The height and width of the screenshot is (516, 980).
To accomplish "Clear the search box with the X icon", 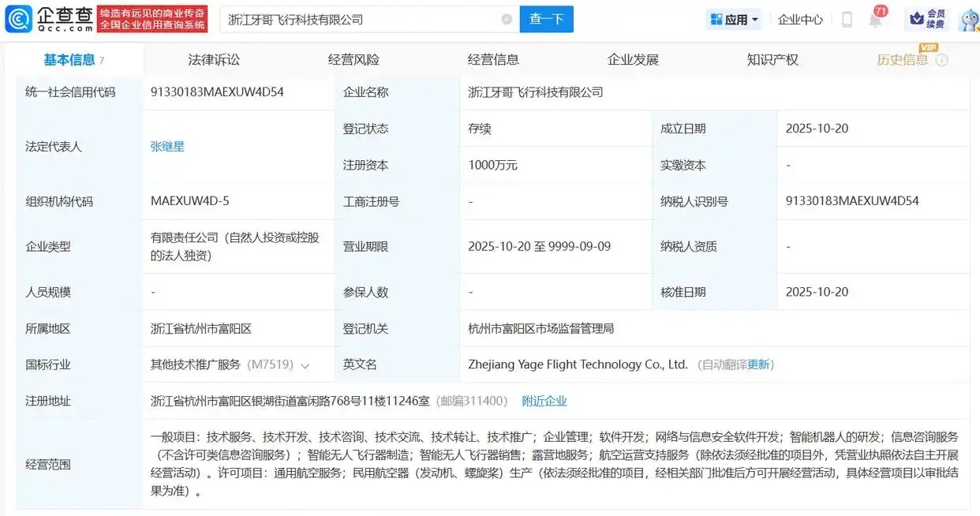I will click(507, 20).
